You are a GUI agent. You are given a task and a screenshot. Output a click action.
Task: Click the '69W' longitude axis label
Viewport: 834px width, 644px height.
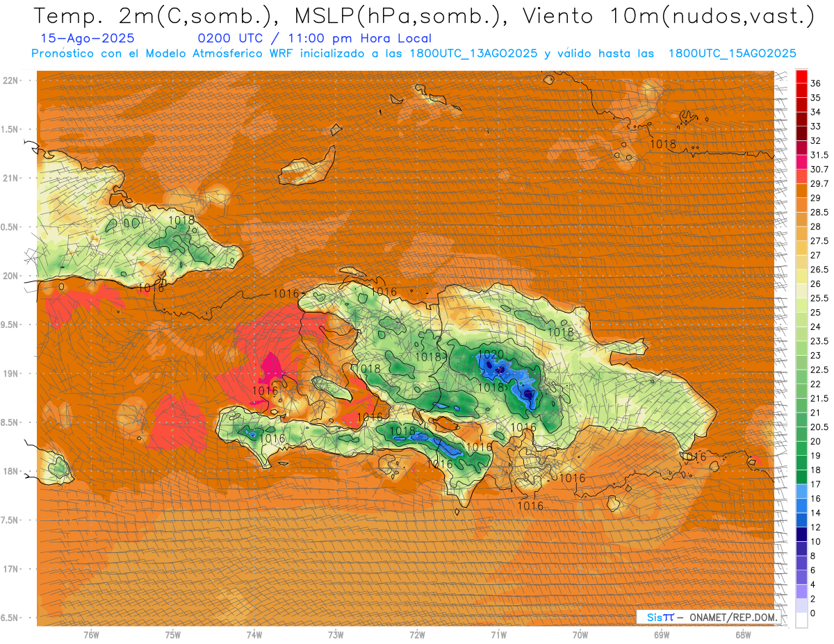point(662,635)
